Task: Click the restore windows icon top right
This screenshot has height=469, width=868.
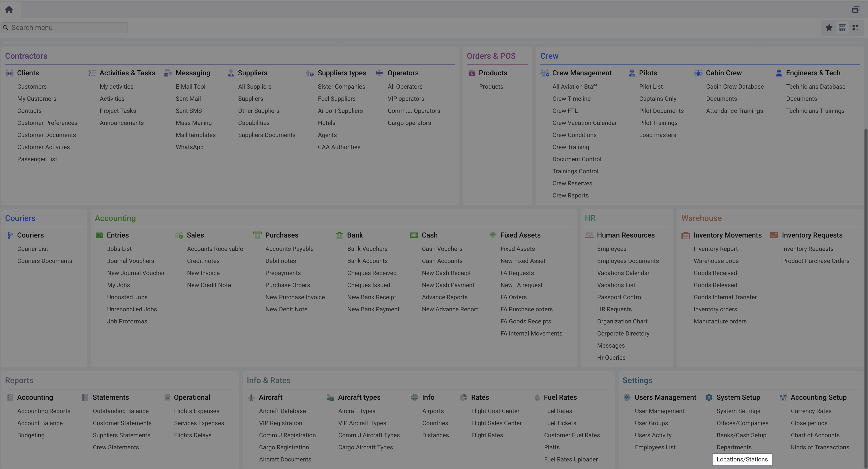Action: coord(856,9)
